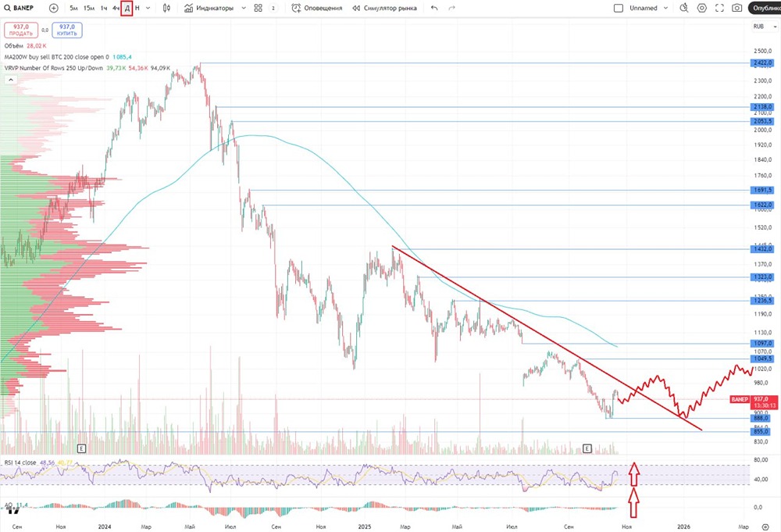Click the left E earnings marker
Viewport: 781px width, 532px height.
click(x=82, y=449)
